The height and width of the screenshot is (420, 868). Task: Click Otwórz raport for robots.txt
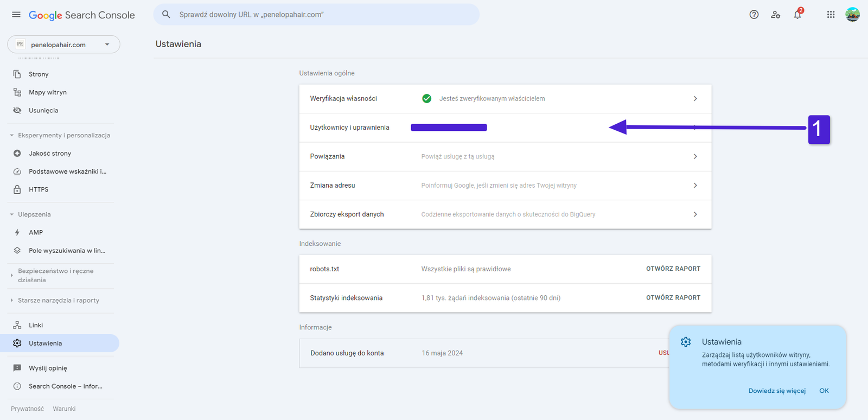673,269
